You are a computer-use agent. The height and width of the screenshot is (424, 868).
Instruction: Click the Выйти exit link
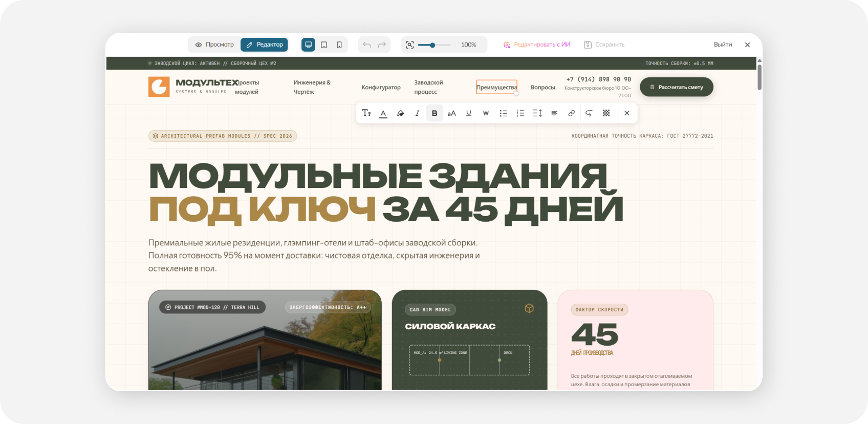pyautogui.click(x=723, y=45)
